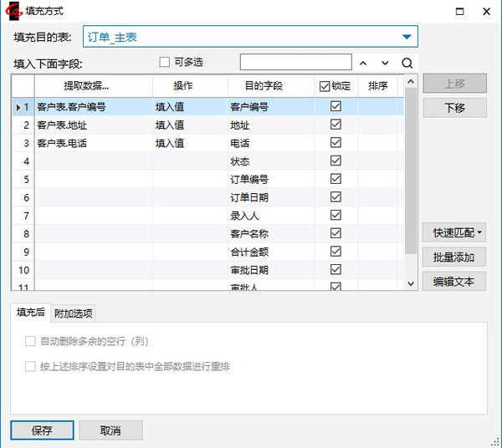Expand the 快速匹配 dropdown button
This screenshot has height=448, width=502.
pyautogui.click(x=454, y=234)
